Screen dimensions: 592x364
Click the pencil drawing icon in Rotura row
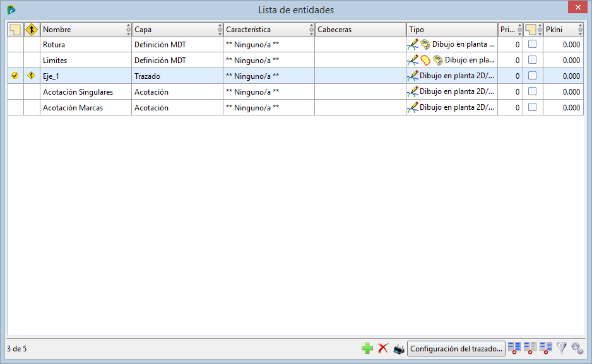tap(413, 45)
